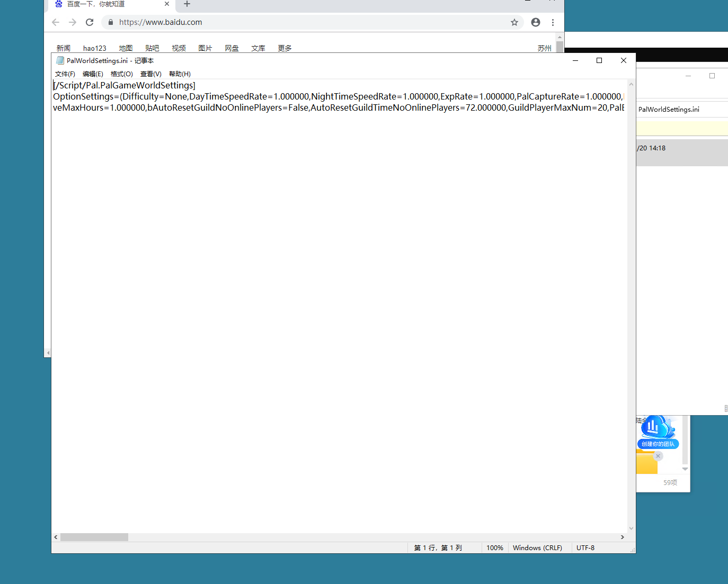Open the 文件(F) menu in Notepad
This screenshot has width=728, height=584.
point(65,74)
